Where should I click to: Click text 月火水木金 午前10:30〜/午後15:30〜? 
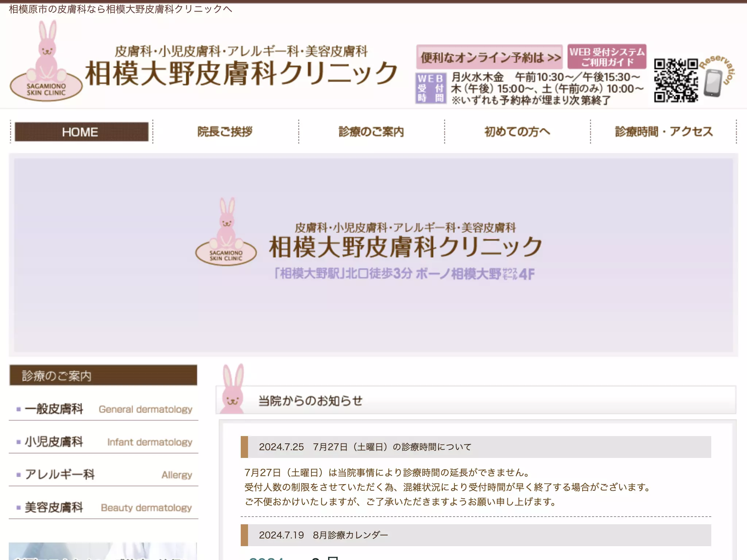pos(546,77)
